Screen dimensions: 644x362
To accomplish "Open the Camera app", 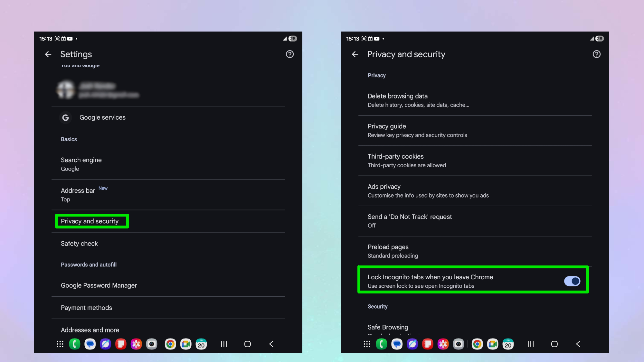I will (152, 344).
